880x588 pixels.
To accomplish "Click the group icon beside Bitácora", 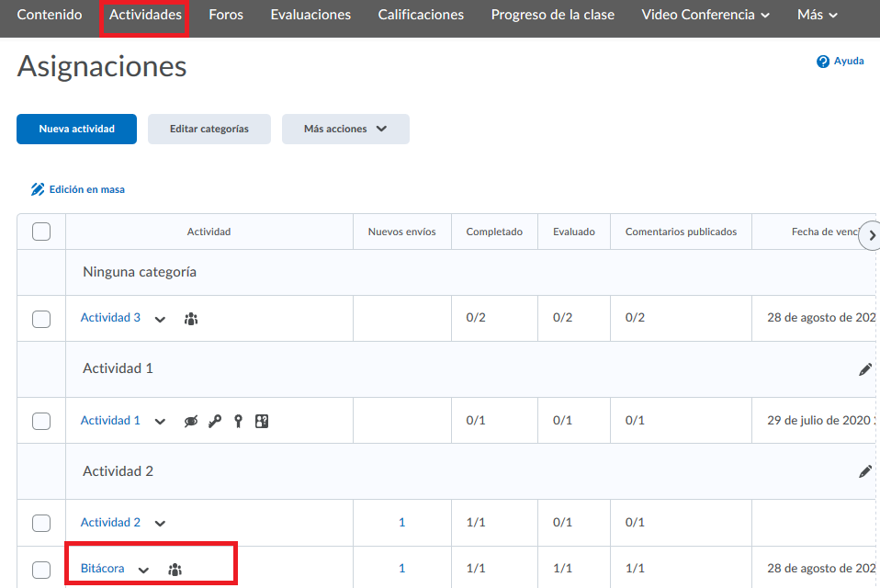I will pyautogui.click(x=175, y=570).
